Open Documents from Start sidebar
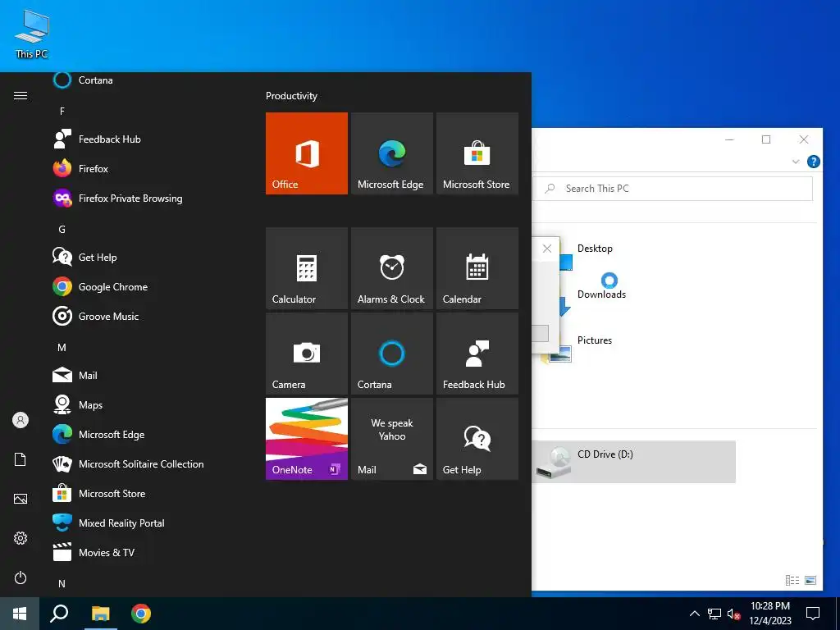This screenshot has height=630, width=840. 21,459
